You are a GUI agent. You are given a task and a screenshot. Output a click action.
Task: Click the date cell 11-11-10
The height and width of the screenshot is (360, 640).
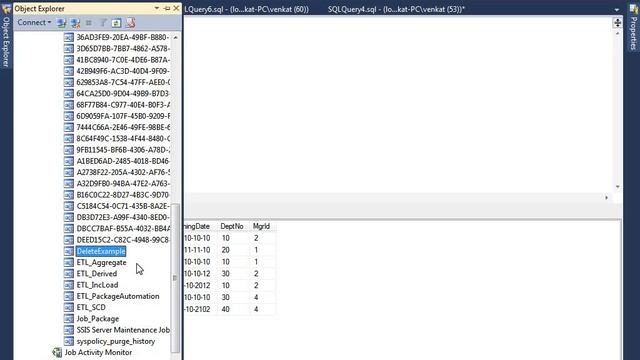click(197, 250)
